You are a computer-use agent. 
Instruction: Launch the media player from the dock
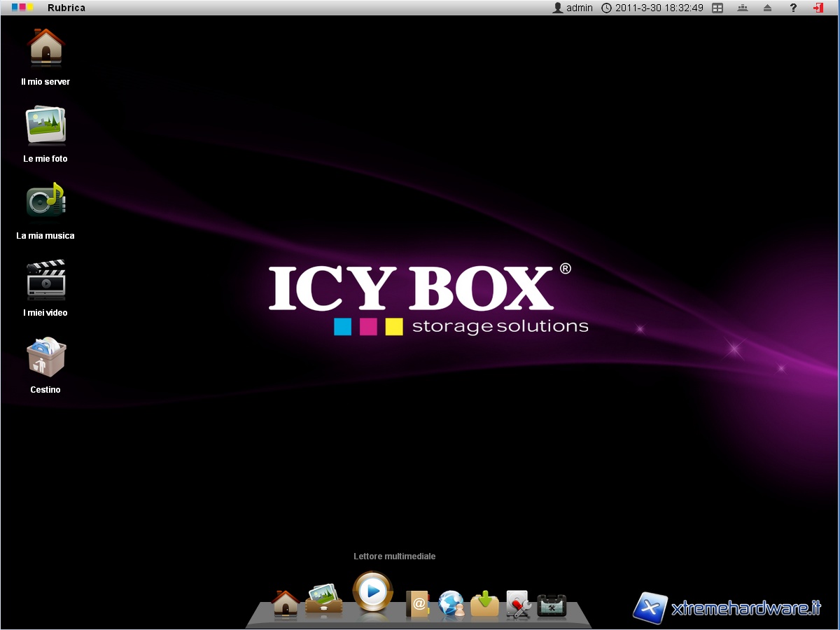coord(372,592)
